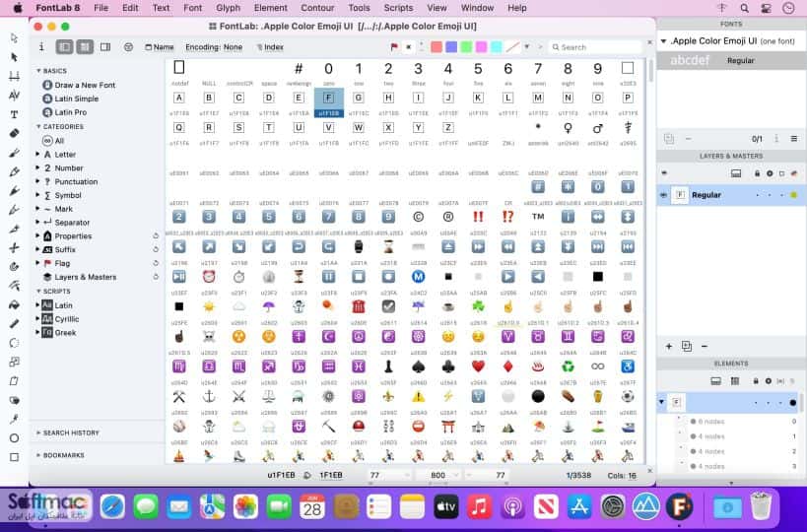Screen dimensions: 807x532
Task: Toggle the second grid view button
Action: coord(85,47)
